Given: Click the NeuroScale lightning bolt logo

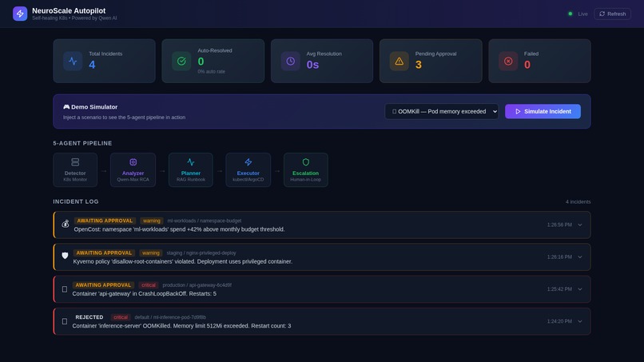Looking at the screenshot, I should click(20, 14).
